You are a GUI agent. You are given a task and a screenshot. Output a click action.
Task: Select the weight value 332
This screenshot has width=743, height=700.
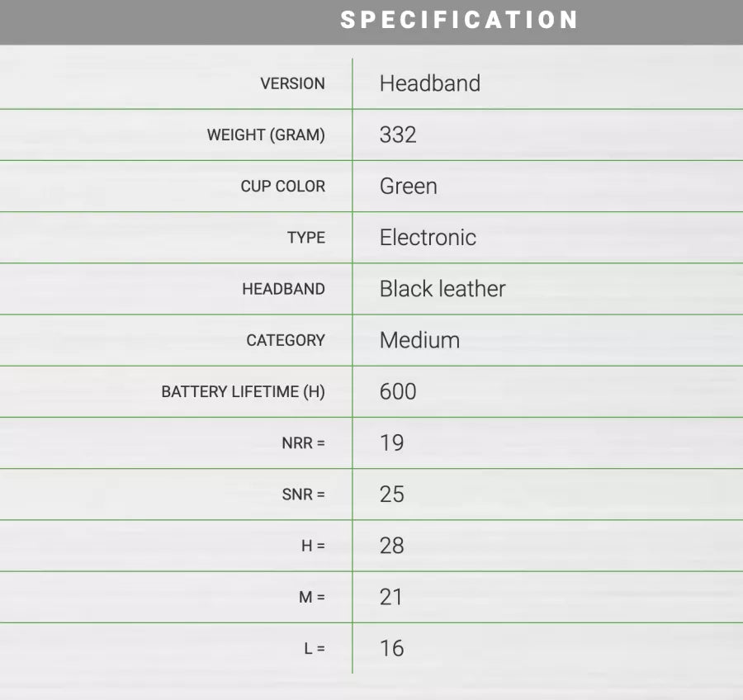pyautogui.click(x=398, y=135)
